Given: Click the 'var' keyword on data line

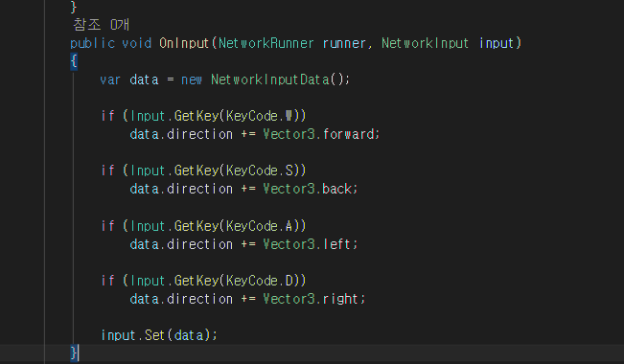Looking at the screenshot, I should pyautogui.click(x=110, y=80).
